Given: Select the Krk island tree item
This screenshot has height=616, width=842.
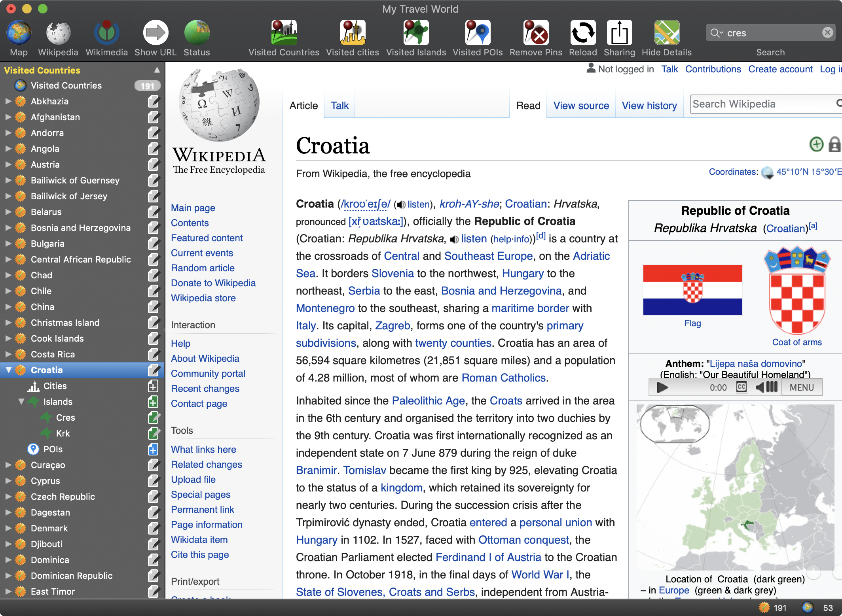Looking at the screenshot, I should click(63, 433).
